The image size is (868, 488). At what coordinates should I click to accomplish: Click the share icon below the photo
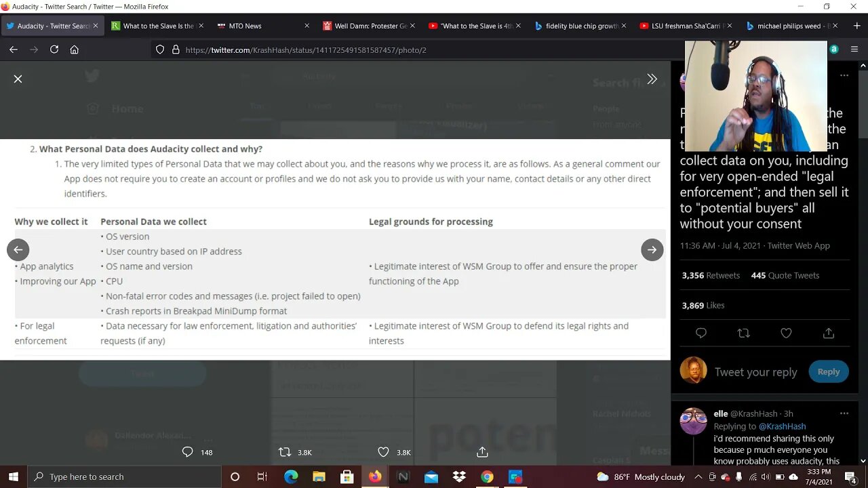(x=482, y=451)
